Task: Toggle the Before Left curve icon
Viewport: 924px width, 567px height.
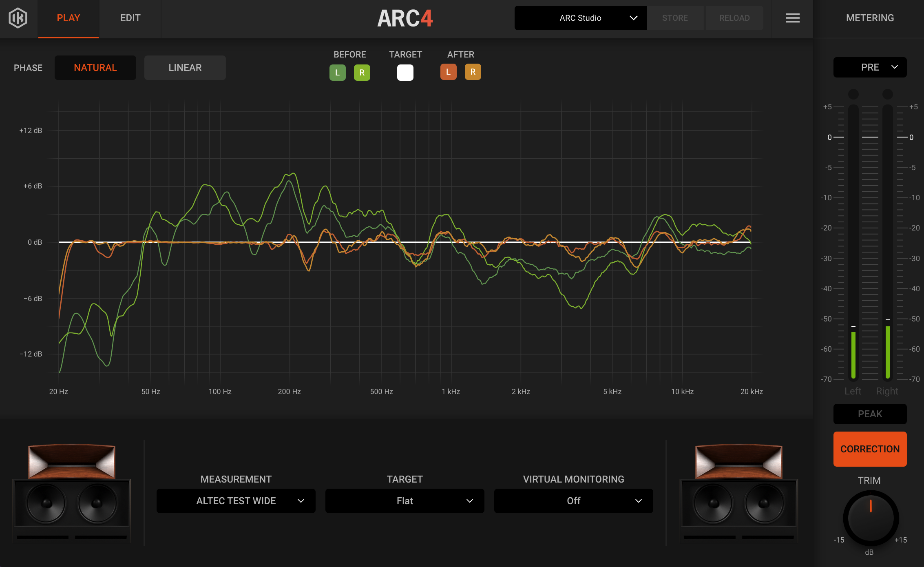Action: point(337,73)
